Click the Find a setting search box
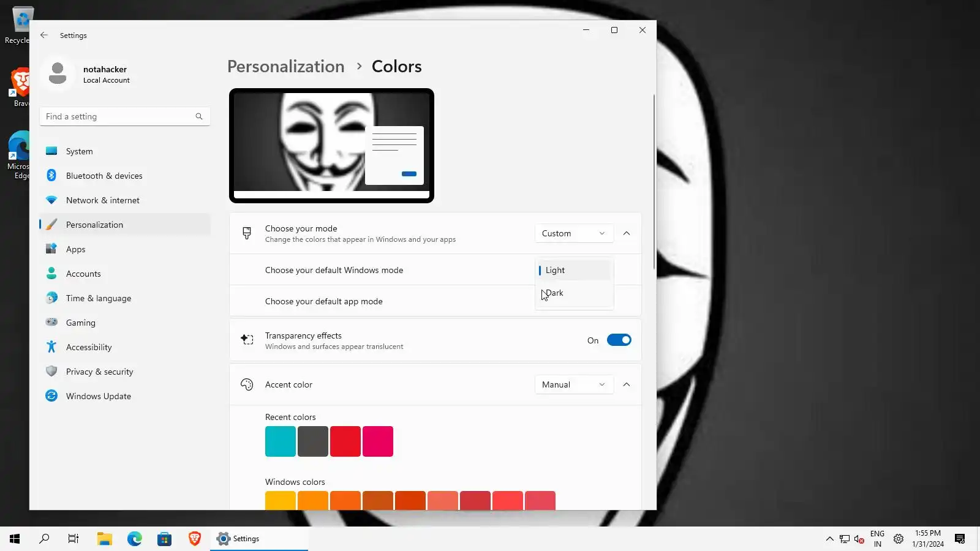Screen dimensions: 980x551 [x=125, y=116]
